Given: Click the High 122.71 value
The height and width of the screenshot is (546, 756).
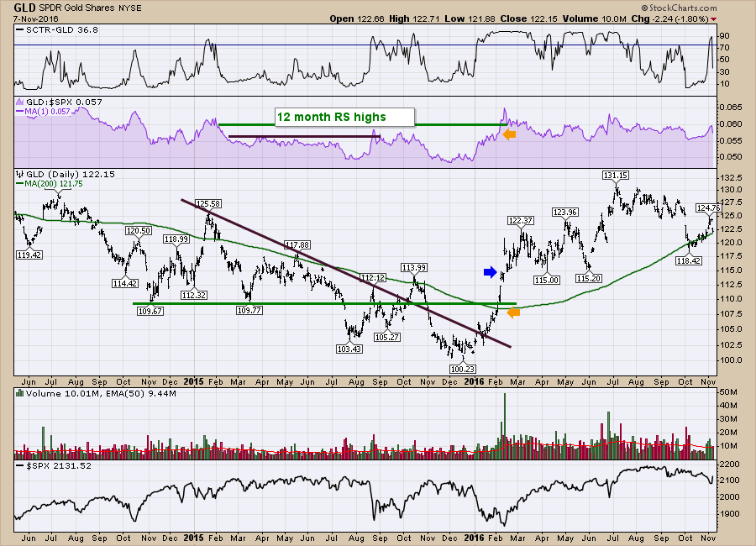Looking at the screenshot, I should 414,18.
